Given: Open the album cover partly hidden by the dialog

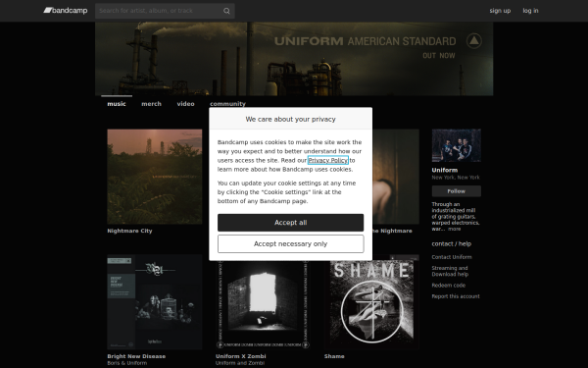Looking at the screenshot, I should pos(396,177).
